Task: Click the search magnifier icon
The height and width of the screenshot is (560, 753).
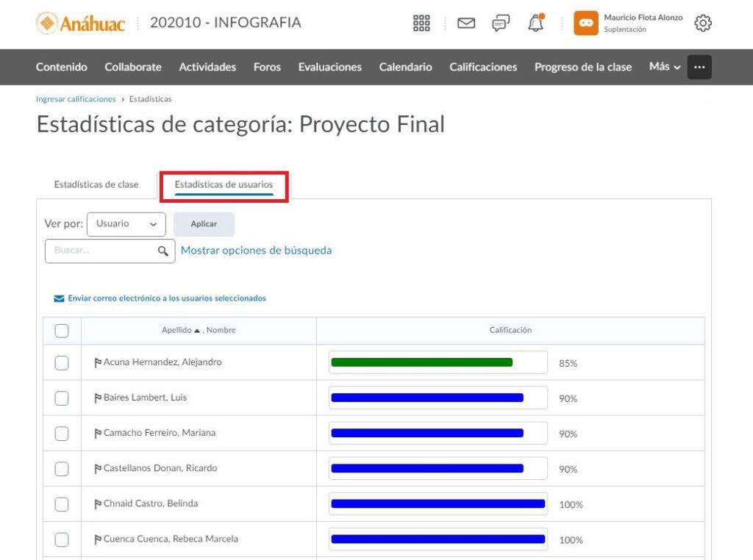Action: [x=163, y=251]
